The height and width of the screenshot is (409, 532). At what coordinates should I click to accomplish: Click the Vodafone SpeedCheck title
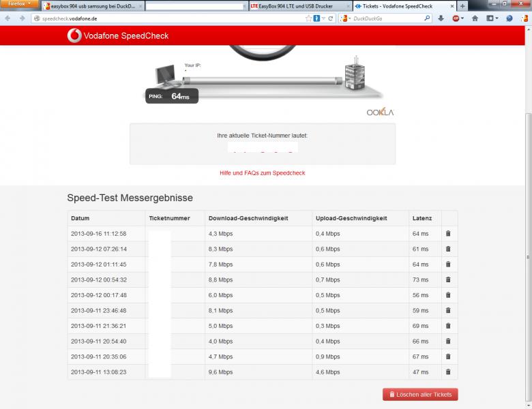(126, 36)
